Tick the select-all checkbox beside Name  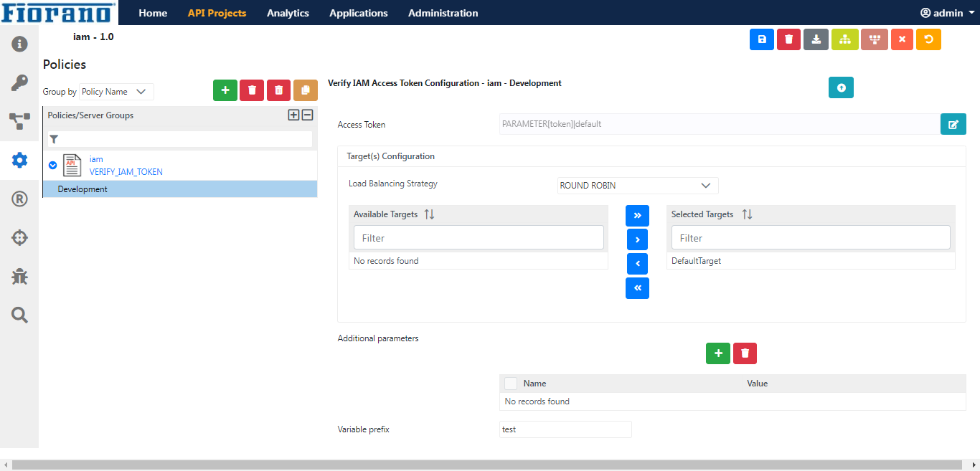(511, 384)
